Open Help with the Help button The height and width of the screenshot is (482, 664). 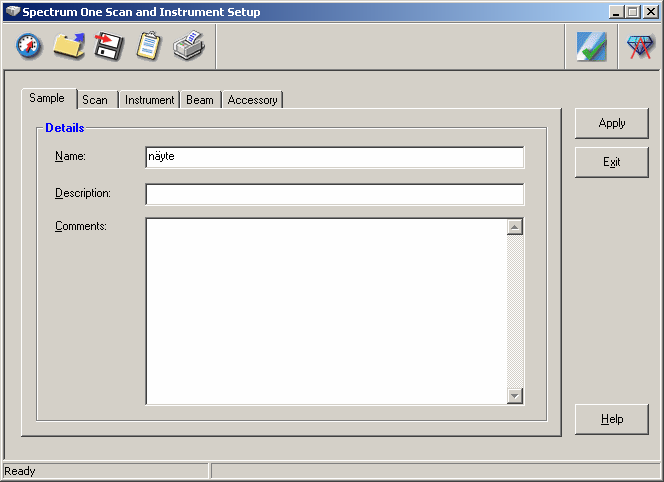611,419
